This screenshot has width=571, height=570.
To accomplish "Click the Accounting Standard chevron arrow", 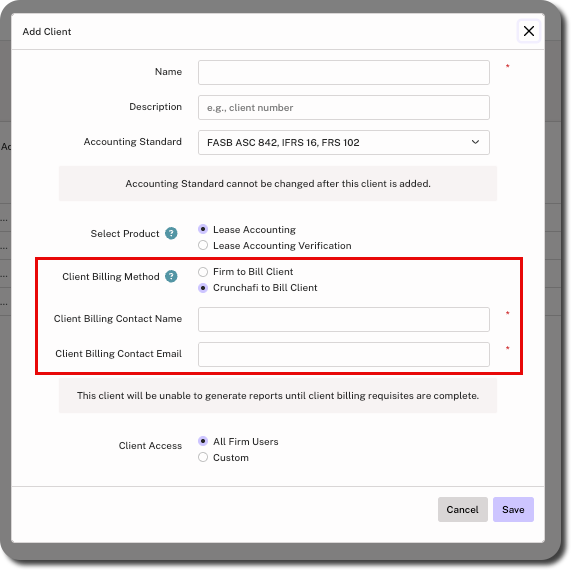I will tap(475, 142).
